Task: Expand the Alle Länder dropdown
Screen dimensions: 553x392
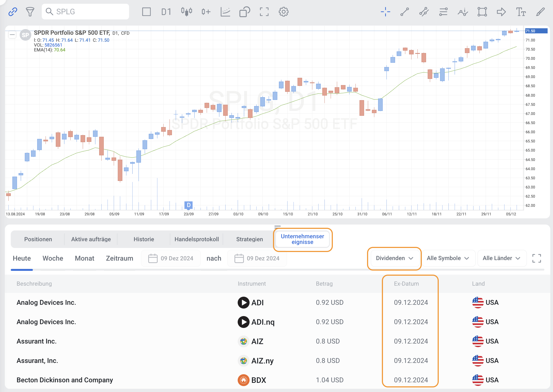Action: coord(501,258)
